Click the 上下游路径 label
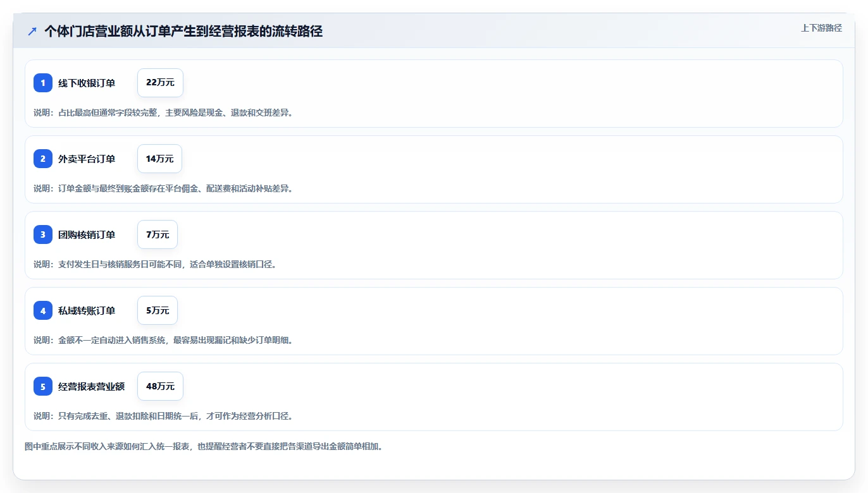 click(x=821, y=28)
